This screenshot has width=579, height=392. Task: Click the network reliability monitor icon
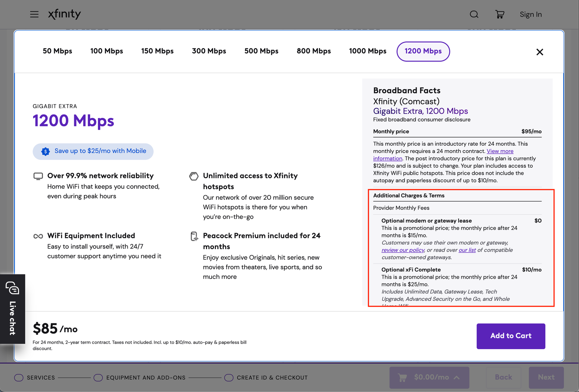[x=38, y=176]
